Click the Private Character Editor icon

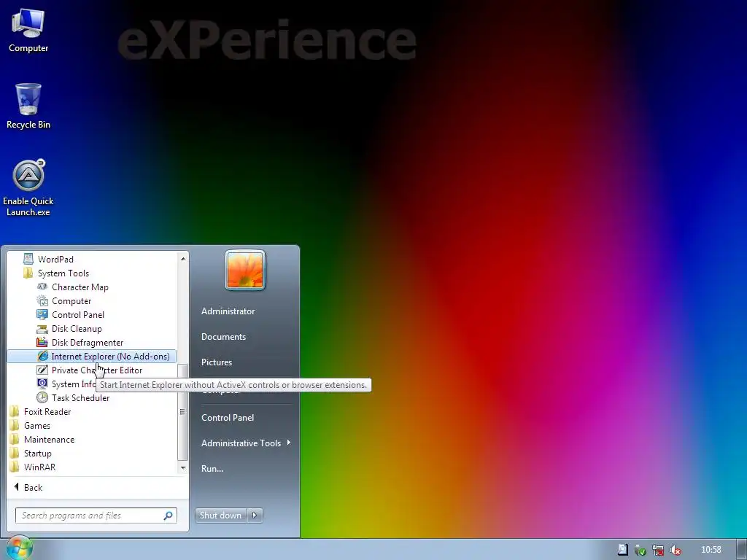pos(42,370)
